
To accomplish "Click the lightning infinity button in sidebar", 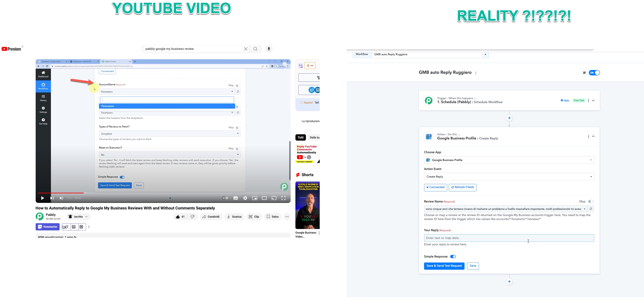I will click(x=310, y=66).
